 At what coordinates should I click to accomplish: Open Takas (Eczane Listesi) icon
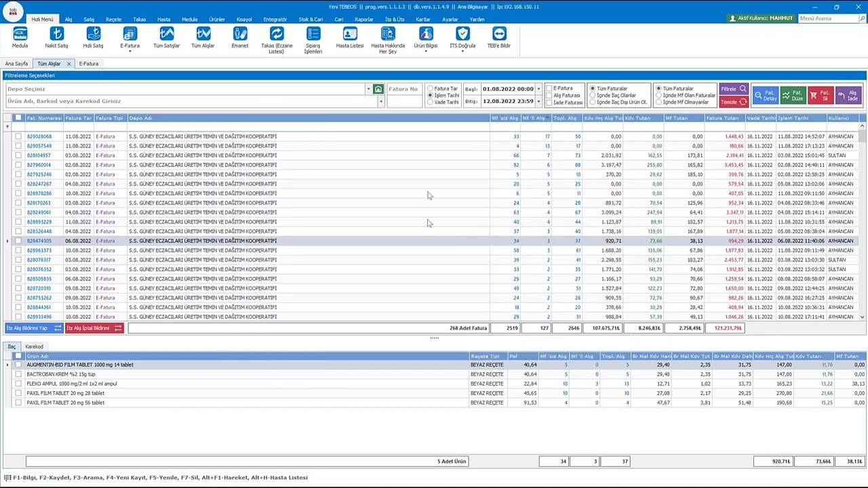coord(276,41)
